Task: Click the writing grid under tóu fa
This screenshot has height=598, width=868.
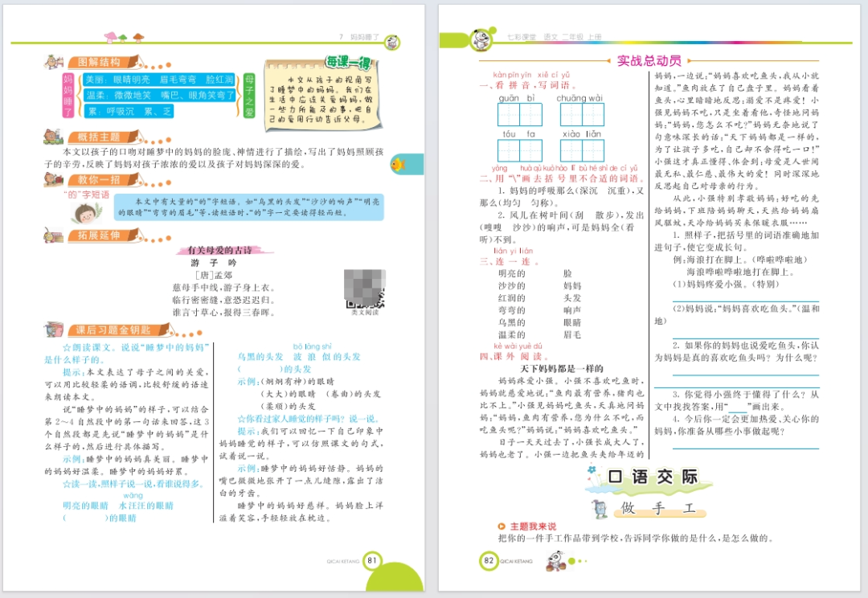Action: pyautogui.click(x=520, y=150)
